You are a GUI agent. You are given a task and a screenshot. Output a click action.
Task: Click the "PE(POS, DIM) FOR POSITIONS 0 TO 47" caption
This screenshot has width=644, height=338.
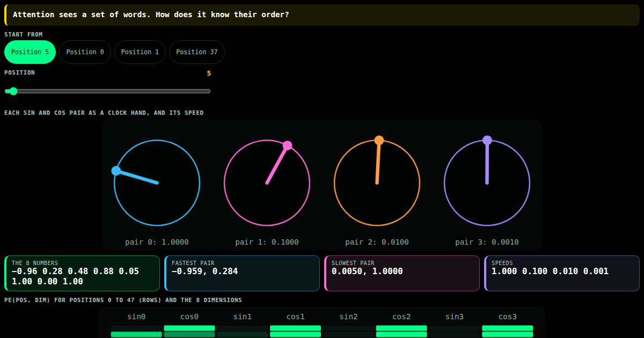123,300
